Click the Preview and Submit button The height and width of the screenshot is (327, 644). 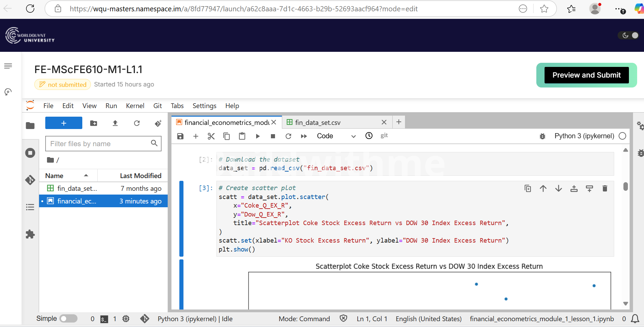coord(586,75)
